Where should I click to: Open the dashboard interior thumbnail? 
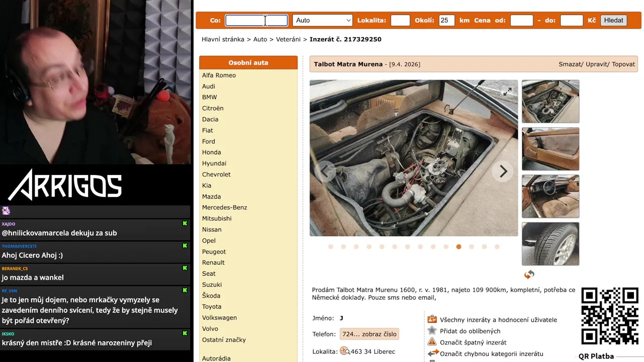pos(550,196)
